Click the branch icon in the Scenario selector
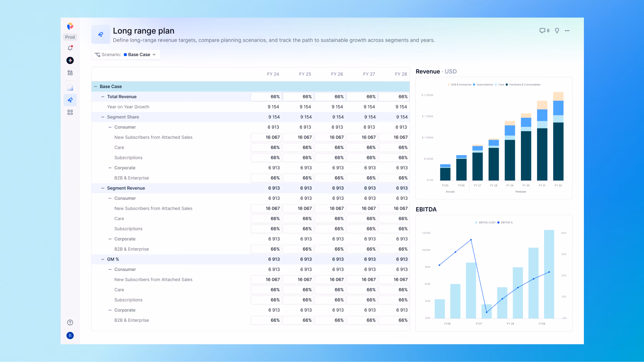Image resolution: width=644 pixels, height=362 pixels. pyautogui.click(x=97, y=55)
